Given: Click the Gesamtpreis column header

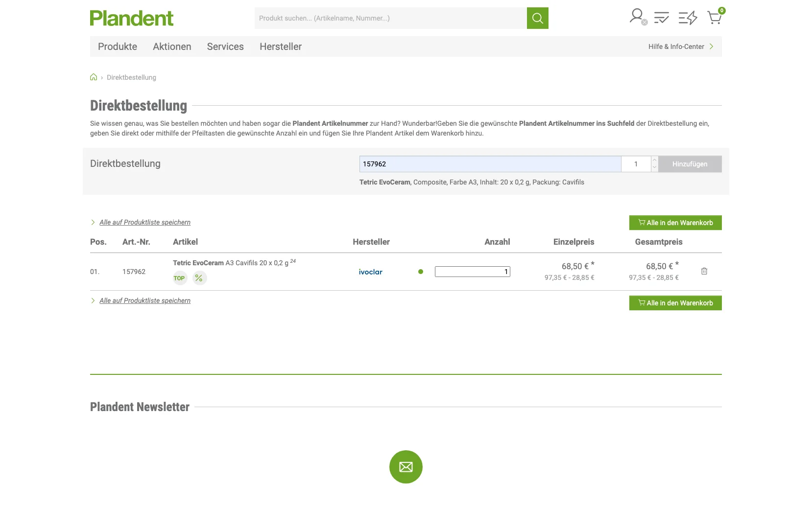Looking at the screenshot, I should tap(659, 242).
